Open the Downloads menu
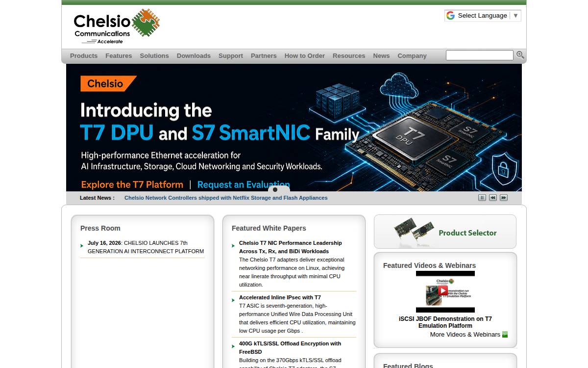This screenshot has width=588, height=368. coord(194,56)
